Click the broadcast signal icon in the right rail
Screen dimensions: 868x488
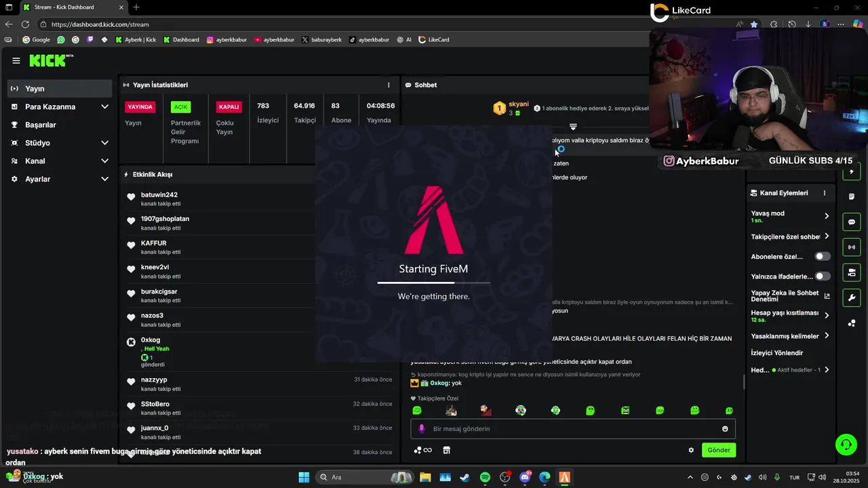pos(852,247)
